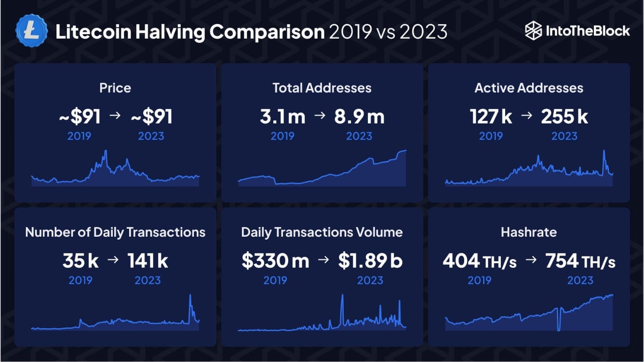Image resolution: width=644 pixels, height=362 pixels.
Task: Select the 2019 label under Price
Action: click(x=78, y=135)
